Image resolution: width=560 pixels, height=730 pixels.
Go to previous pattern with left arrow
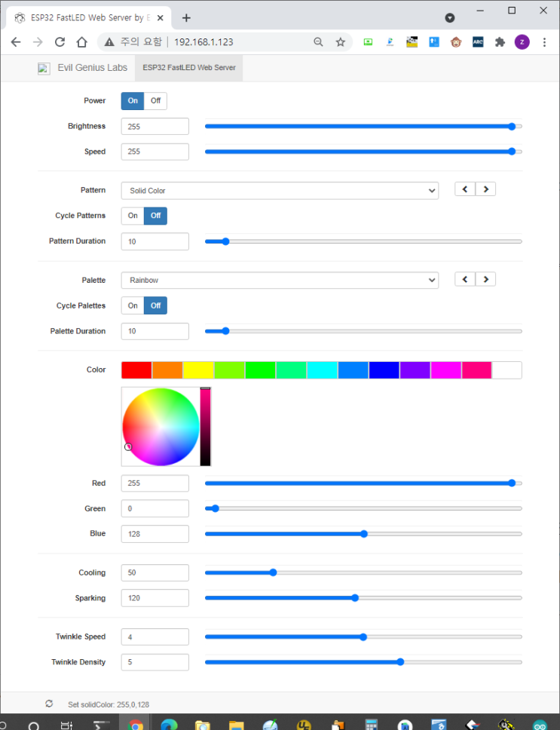(x=465, y=189)
